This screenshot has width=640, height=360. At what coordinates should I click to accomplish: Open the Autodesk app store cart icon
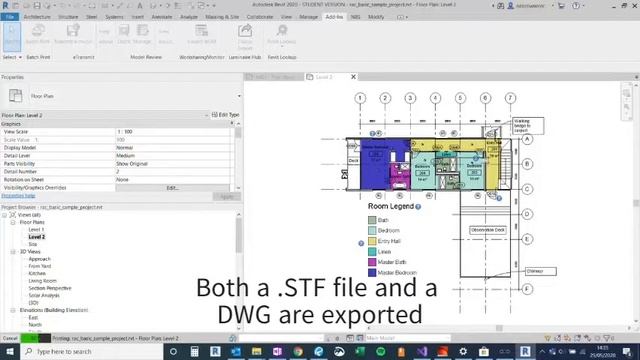pos(561,6)
